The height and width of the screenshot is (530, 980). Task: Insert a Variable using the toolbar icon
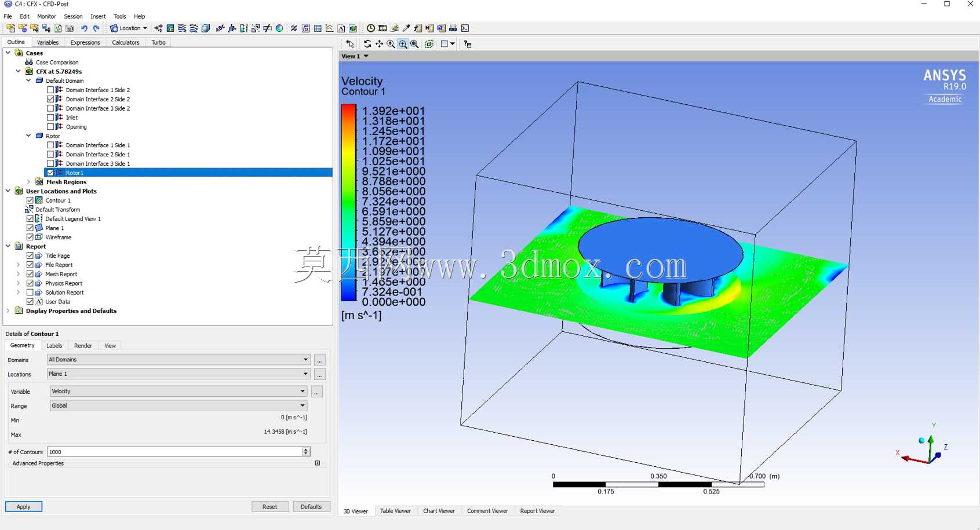(294, 28)
